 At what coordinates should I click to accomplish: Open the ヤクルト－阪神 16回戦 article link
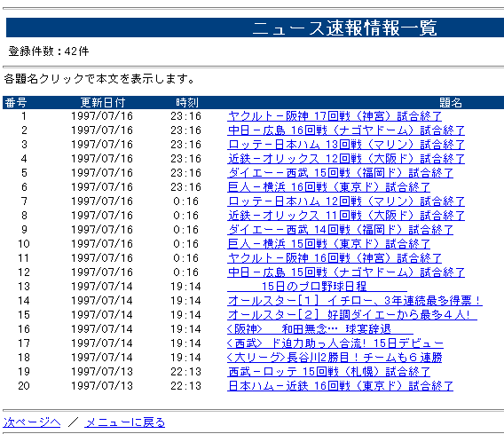(335, 258)
